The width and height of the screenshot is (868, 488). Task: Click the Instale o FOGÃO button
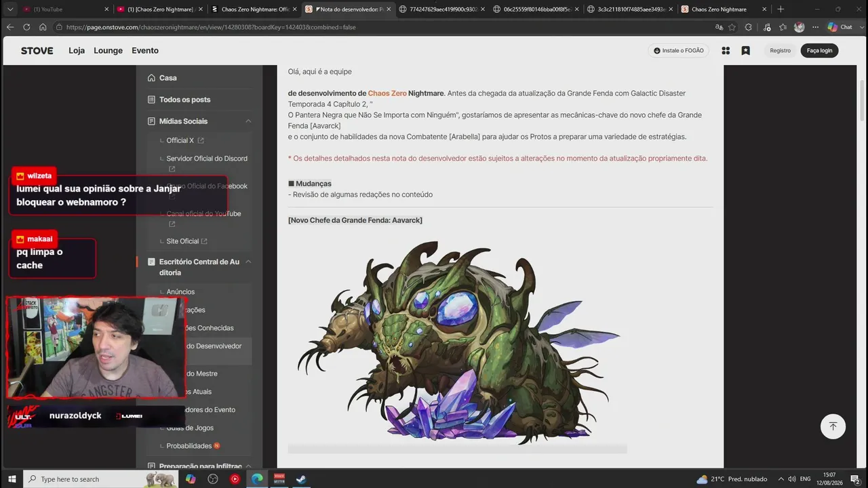point(679,51)
